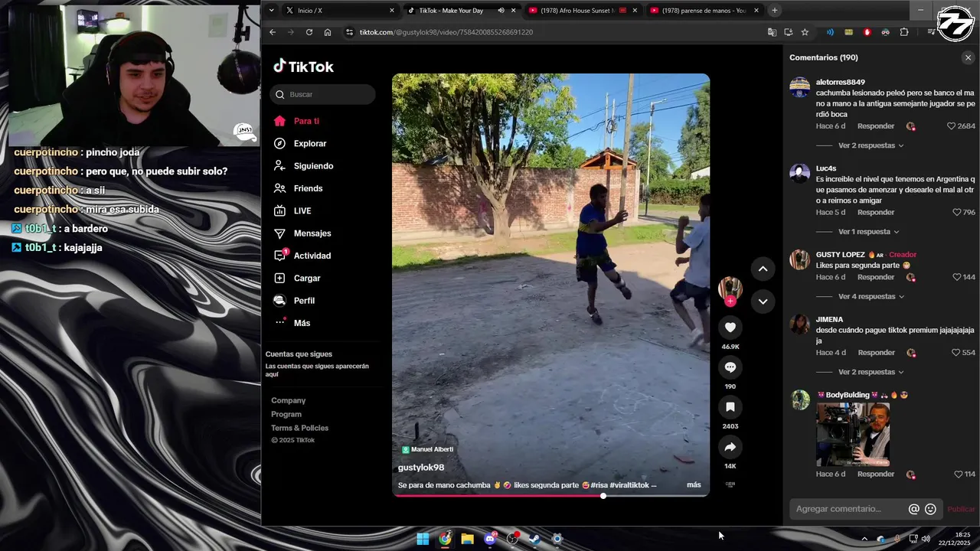Show hidden system tray icons
Viewport: 980px width, 551px height.
click(864, 539)
